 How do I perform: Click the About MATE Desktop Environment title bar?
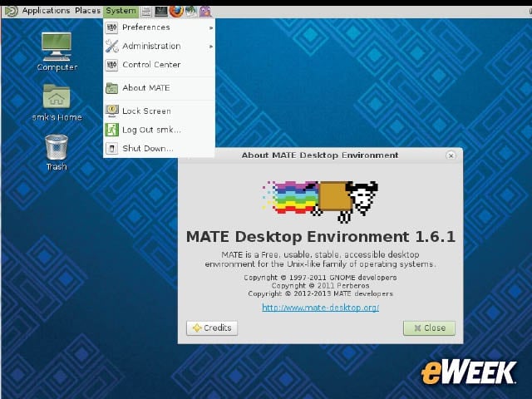pyautogui.click(x=320, y=155)
